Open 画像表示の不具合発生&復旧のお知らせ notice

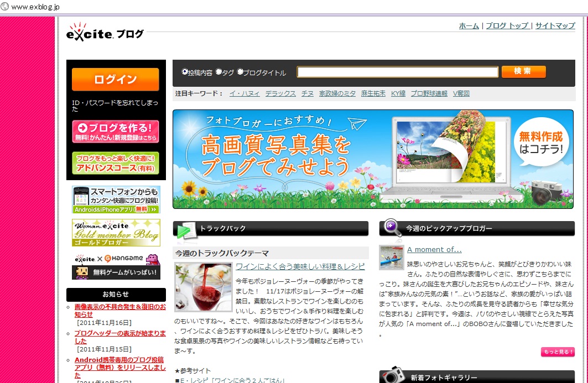(120, 311)
